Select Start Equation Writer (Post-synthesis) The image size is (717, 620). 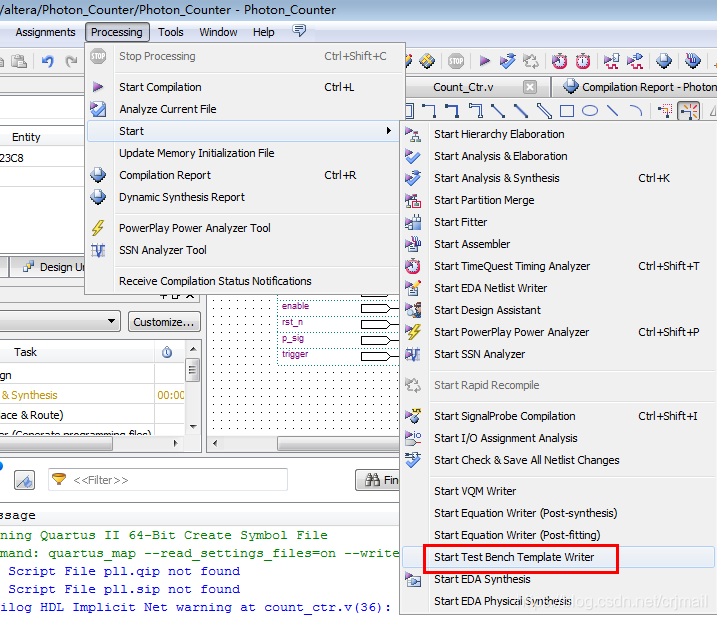(558, 513)
